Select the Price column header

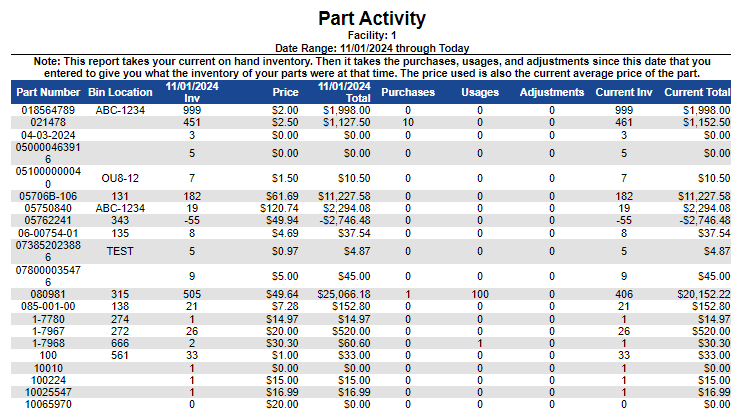285,92
